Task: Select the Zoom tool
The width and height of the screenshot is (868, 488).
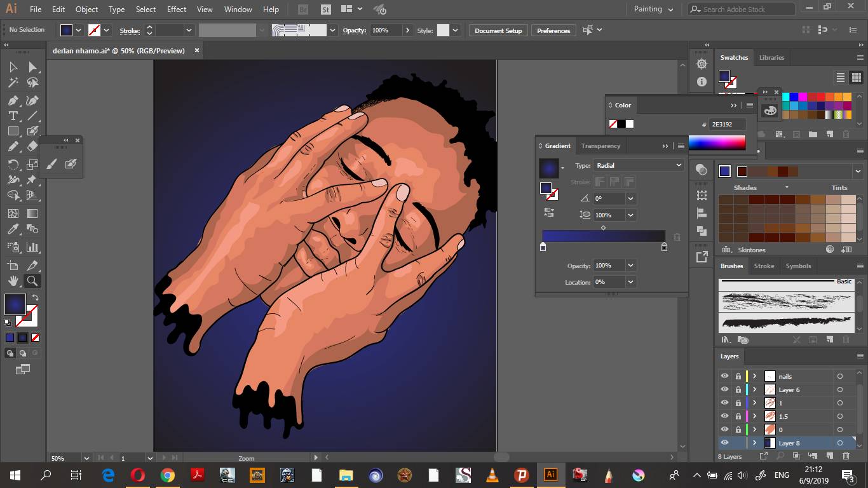Action: point(32,281)
